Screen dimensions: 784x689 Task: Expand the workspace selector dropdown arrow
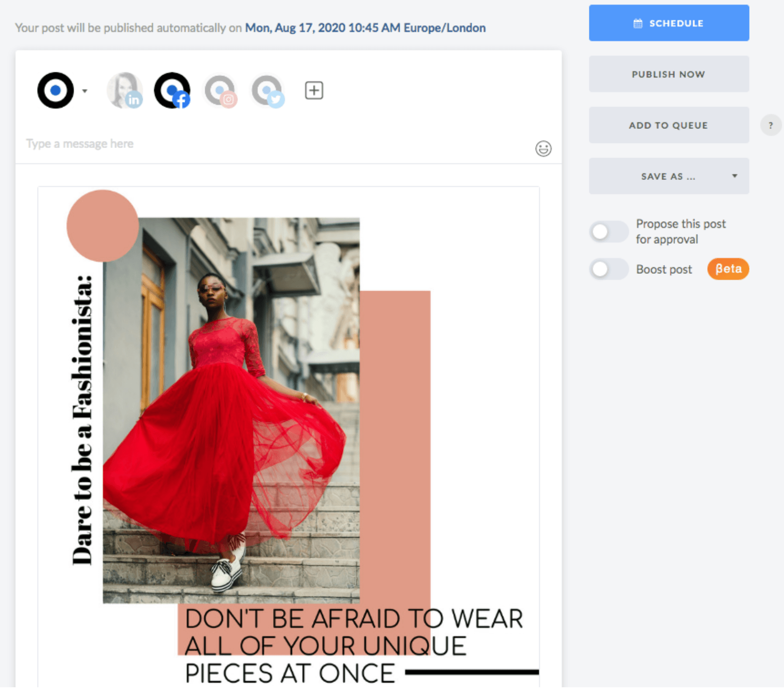coord(85,91)
